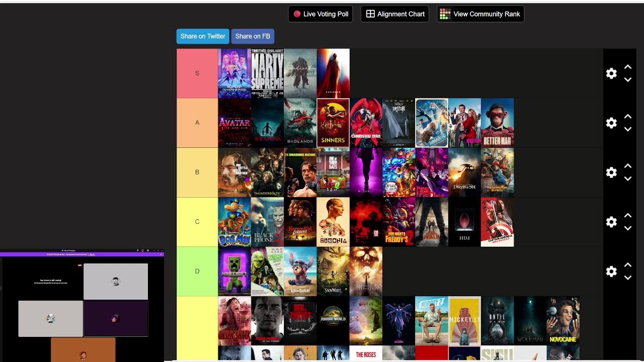
Task: Select the Mickey 17 poster
Action: pyautogui.click(x=464, y=321)
